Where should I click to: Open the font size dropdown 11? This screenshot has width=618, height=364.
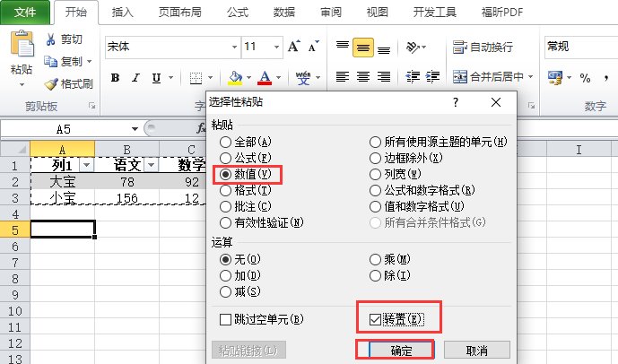click(x=276, y=47)
